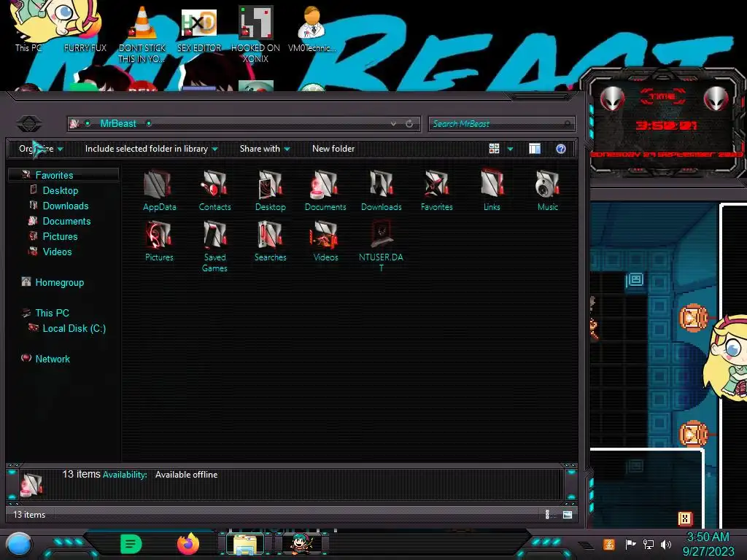The height and width of the screenshot is (560, 747).
Task: Click the Alienware clock gadget time display
Action: pos(666,125)
